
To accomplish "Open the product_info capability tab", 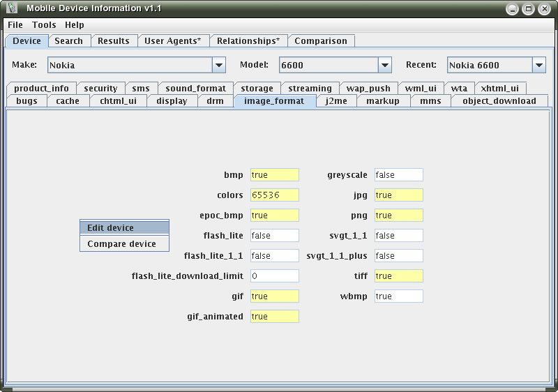I will point(41,89).
